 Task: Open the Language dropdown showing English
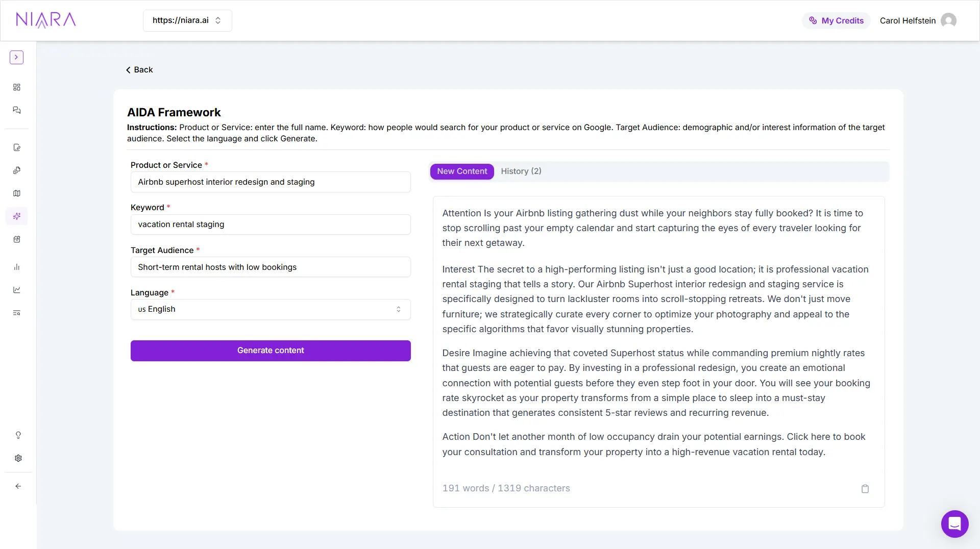[271, 309]
